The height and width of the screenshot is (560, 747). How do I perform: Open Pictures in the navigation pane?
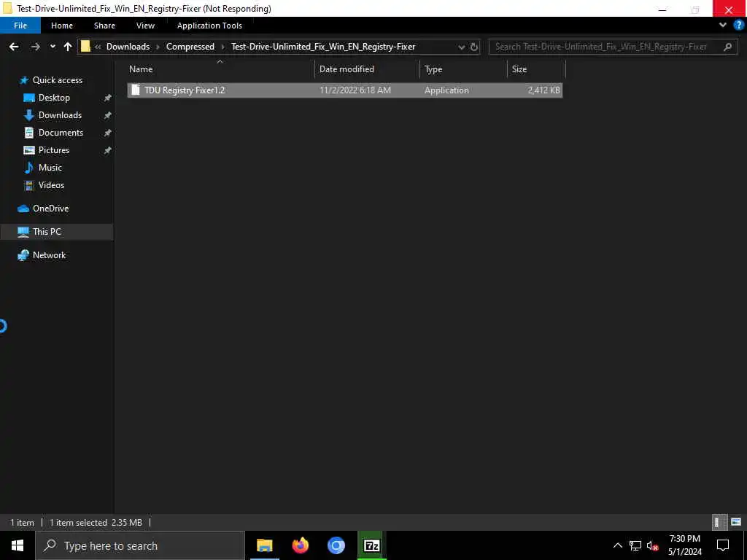coord(54,150)
